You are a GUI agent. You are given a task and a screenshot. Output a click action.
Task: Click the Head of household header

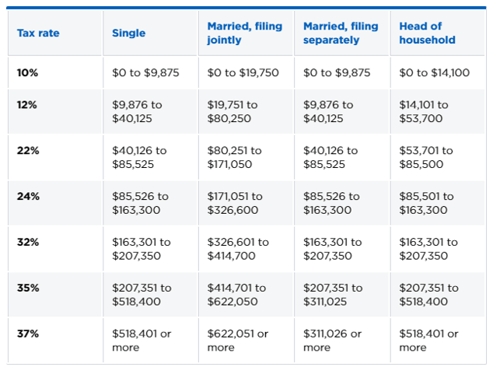427,33
